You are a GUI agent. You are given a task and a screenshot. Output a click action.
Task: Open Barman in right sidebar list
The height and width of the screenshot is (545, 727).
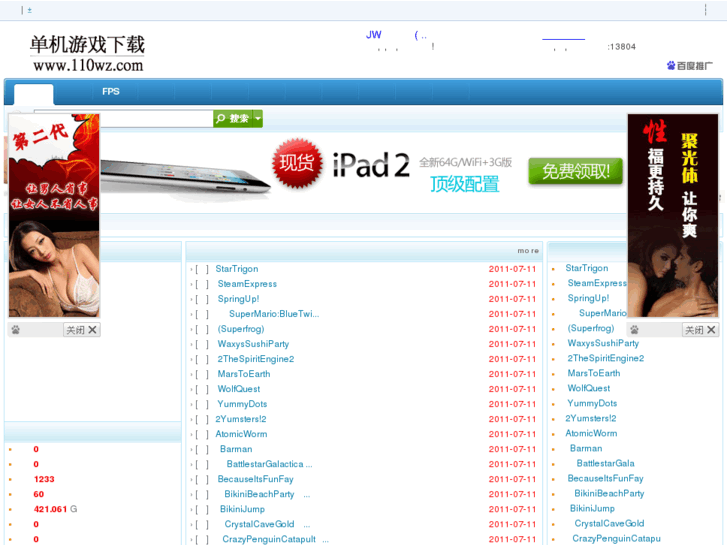[x=586, y=449]
